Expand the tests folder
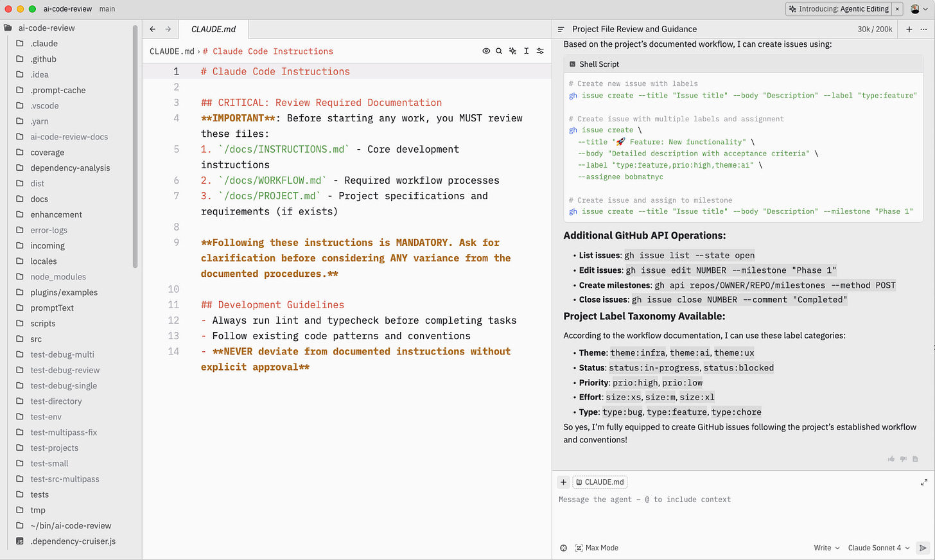The height and width of the screenshot is (560, 935). [x=39, y=494]
